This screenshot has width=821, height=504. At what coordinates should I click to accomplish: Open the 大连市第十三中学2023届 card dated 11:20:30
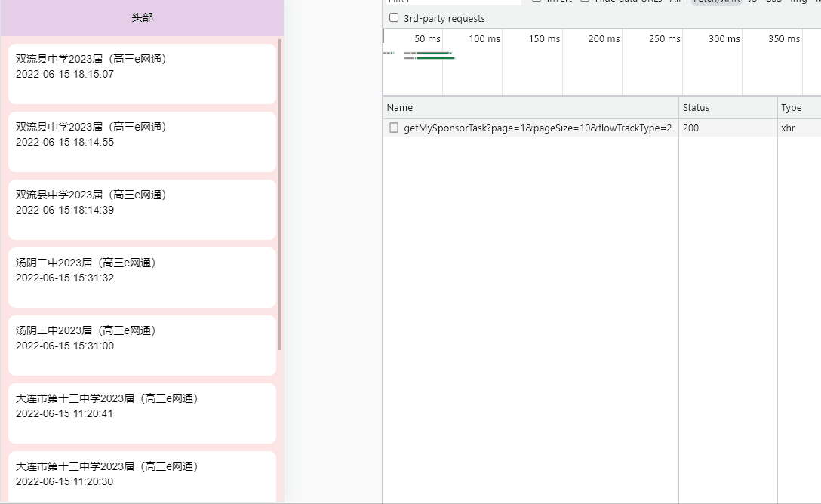point(143,477)
